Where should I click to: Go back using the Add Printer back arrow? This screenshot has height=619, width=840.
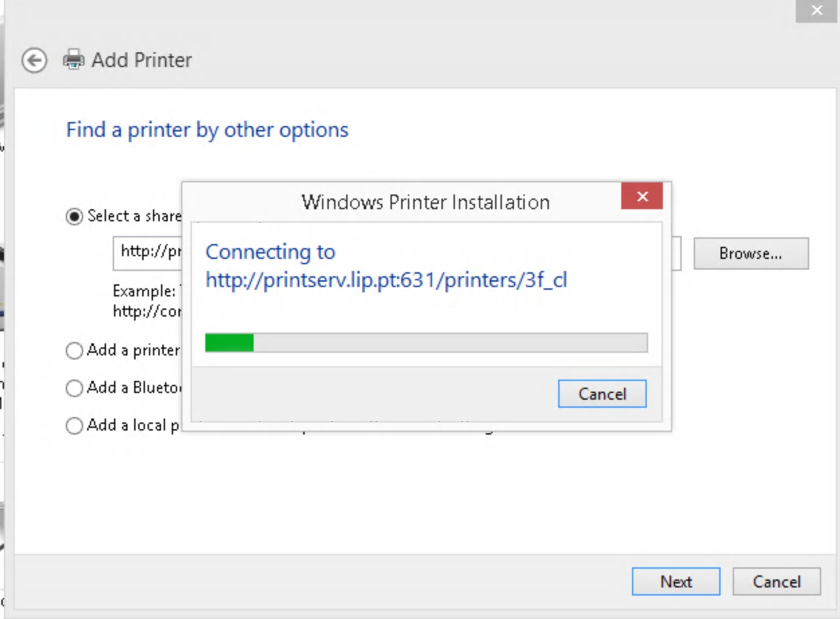34,60
